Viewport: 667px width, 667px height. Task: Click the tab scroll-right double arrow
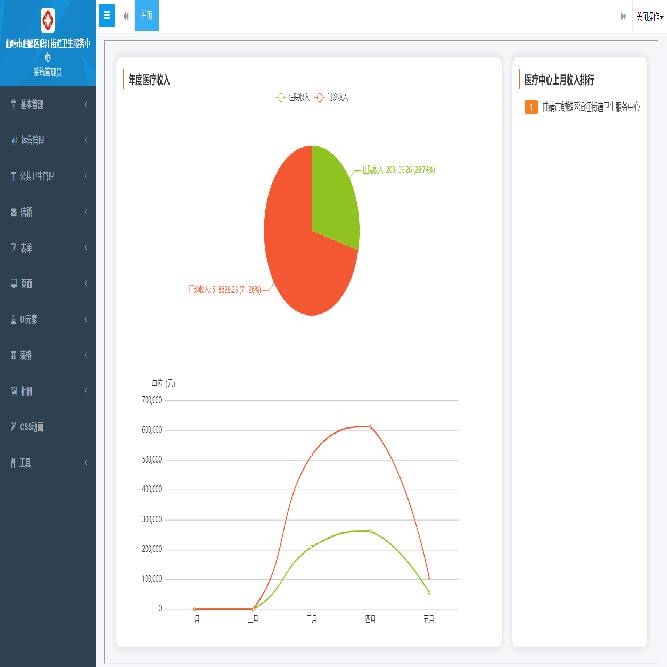(x=623, y=16)
